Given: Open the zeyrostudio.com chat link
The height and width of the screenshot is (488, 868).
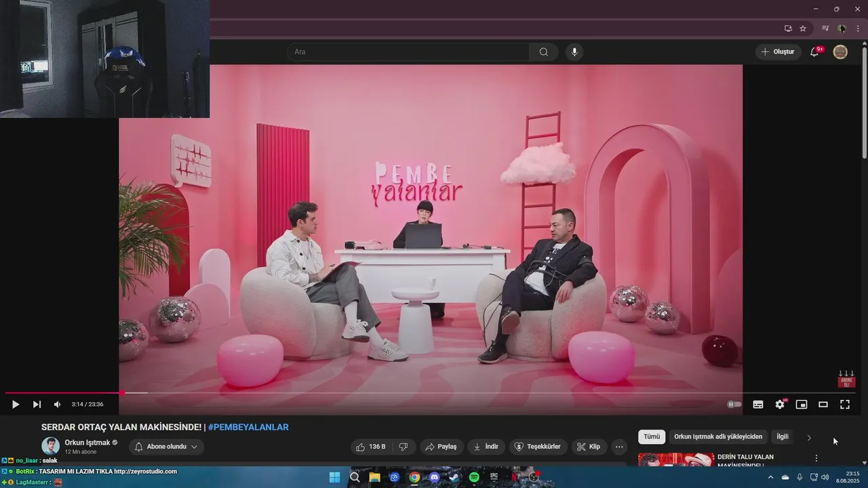Looking at the screenshot, I should point(145,471).
